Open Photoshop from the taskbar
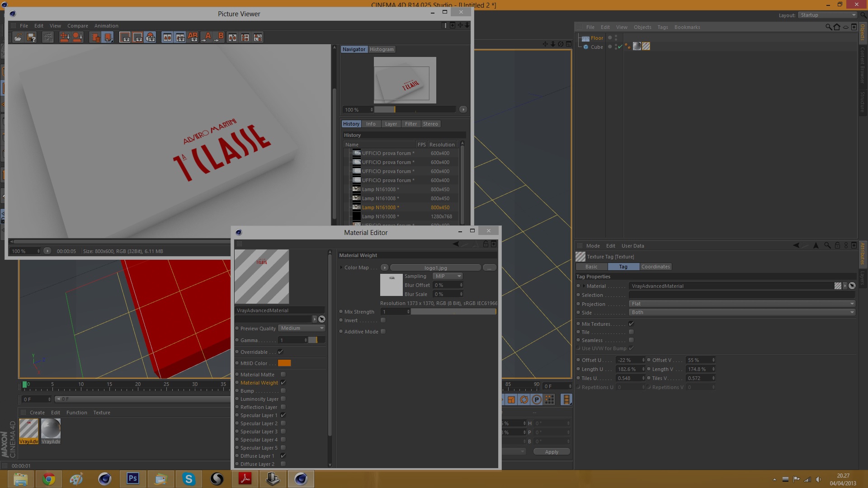The height and width of the screenshot is (488, 868). [132, 479]
